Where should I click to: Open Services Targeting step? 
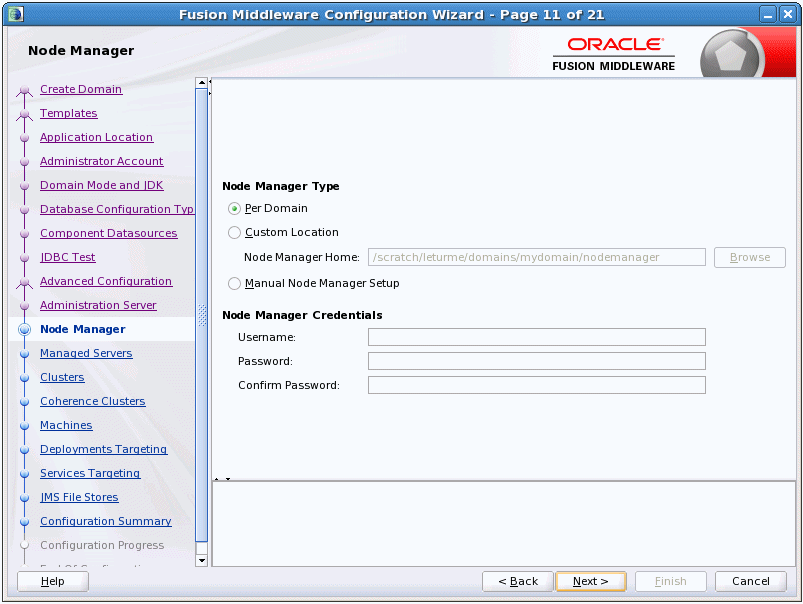[x=90, y=473]
